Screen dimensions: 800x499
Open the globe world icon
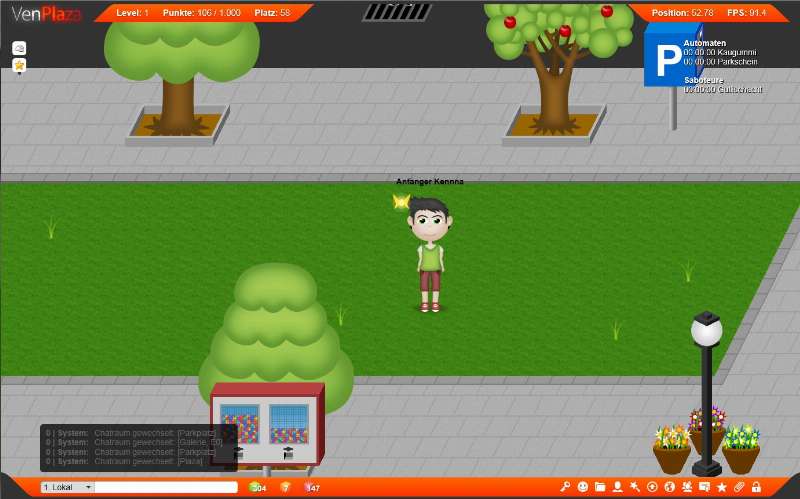coord(669,487)
